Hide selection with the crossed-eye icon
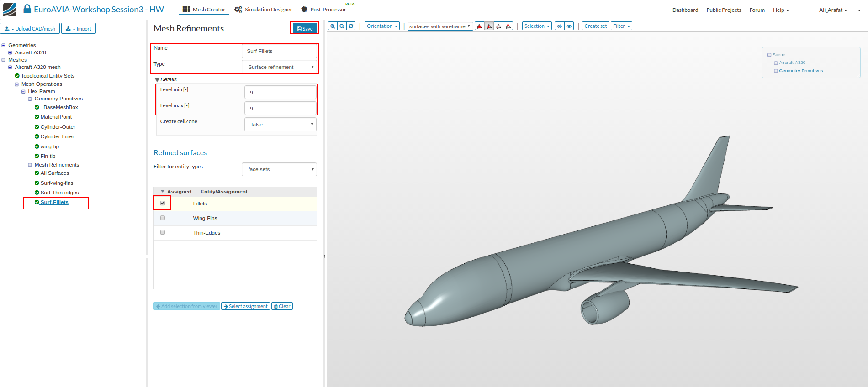 click(x=560, y=26)
